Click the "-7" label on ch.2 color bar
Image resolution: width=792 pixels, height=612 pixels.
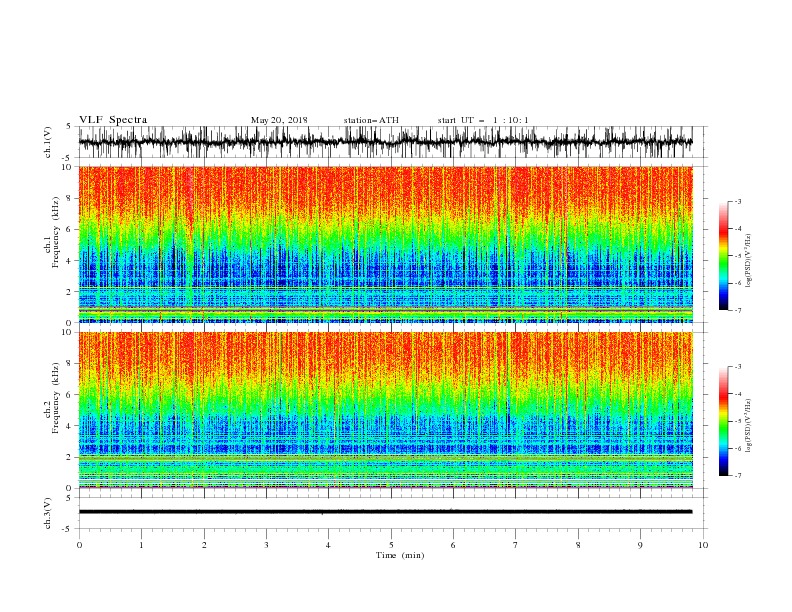(x=738, y=475)
